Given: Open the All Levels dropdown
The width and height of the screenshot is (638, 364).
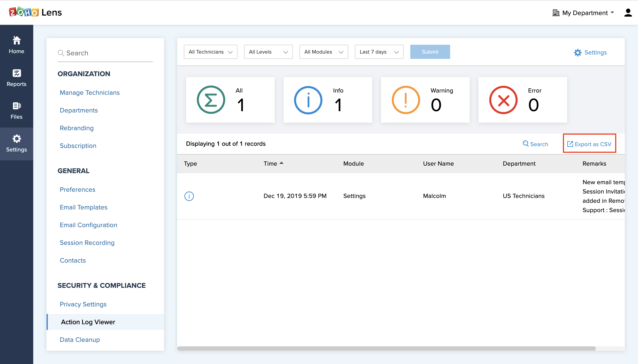Looking at the screenshot, I should pos(268,52).
